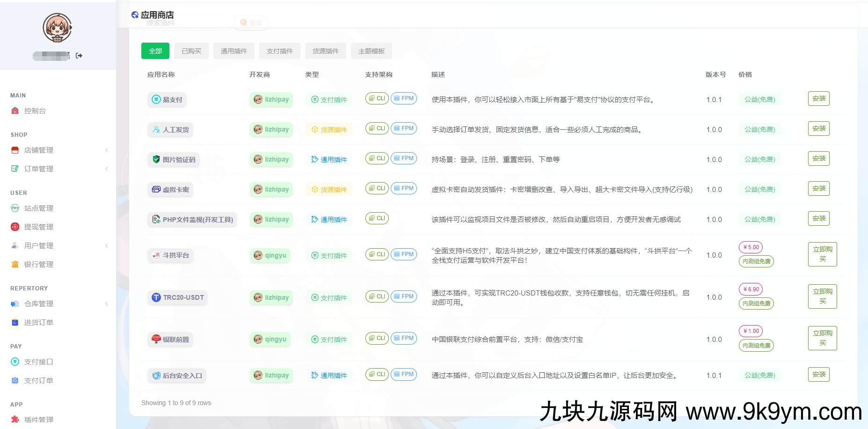Click the logout icon beside the username
Viewport: 868px width, 429px height.
click(x=79, y=56)
